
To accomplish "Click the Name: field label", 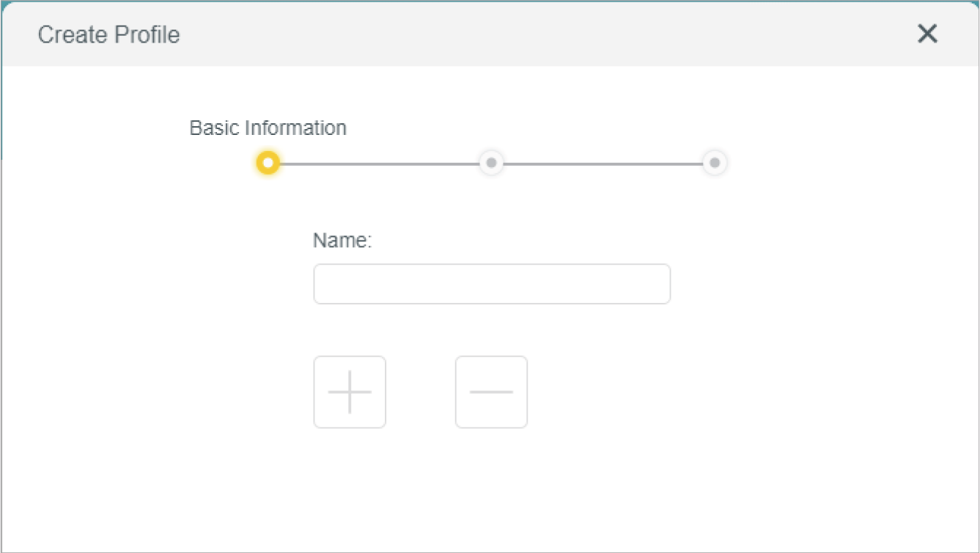I will (342, 241).
